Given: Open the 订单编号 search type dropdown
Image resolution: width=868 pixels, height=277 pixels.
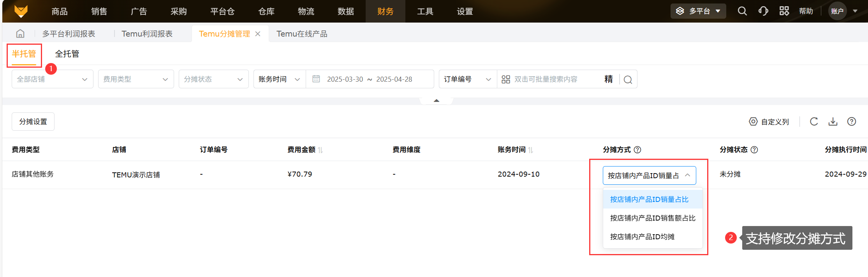Looking at the screenshot, I should (x=468, y=79).
